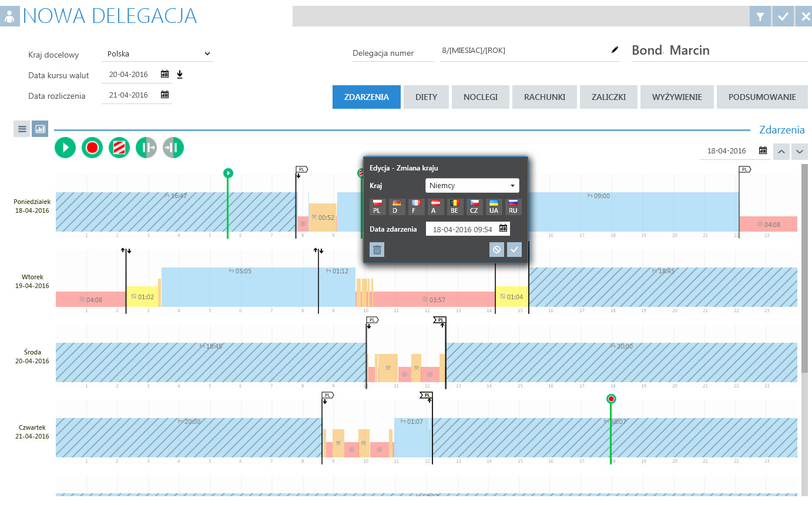Confirm the country change with popup checkmark
This screenshot has width=812, height=505.
point(514,250)
